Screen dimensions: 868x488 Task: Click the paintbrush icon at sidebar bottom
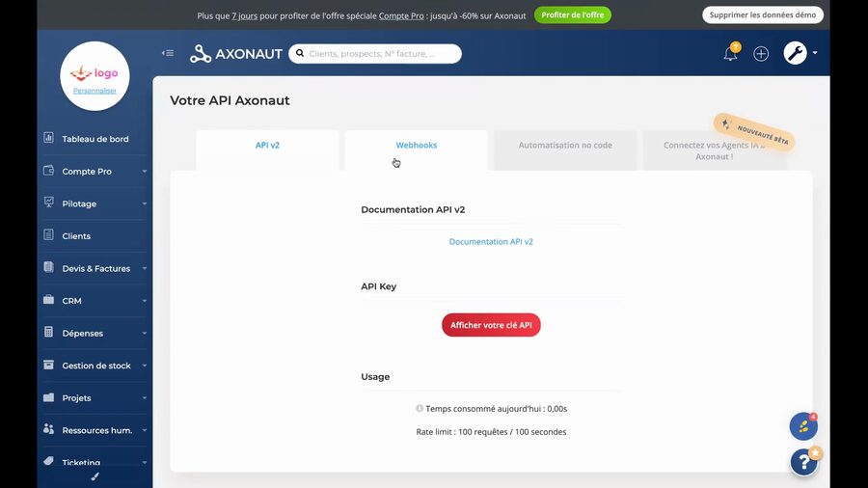coord(95,476)
